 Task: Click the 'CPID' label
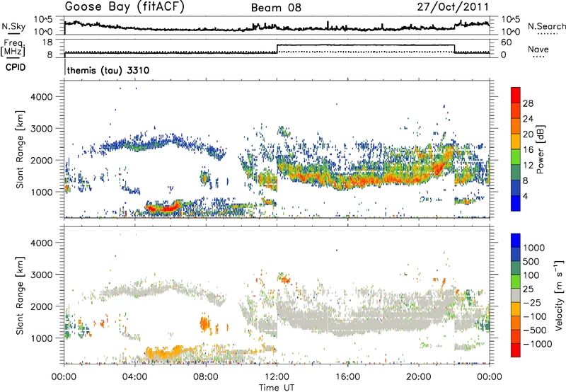(16, 67)
